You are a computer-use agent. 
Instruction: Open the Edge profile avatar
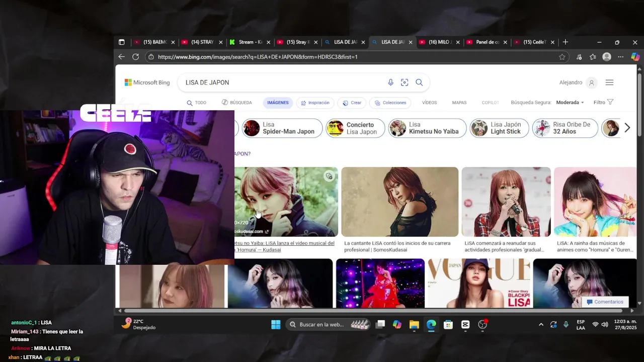coord(607,57)
